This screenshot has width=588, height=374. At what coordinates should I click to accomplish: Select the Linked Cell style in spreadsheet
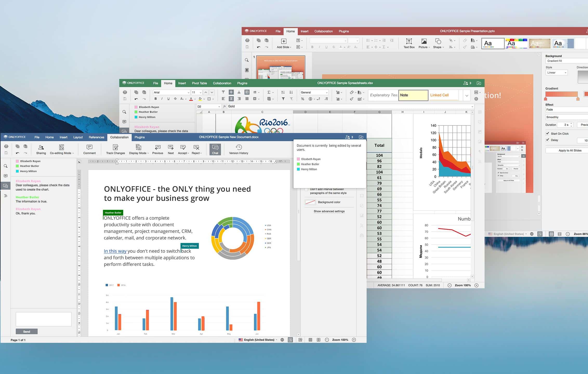[x=443, y=95]
